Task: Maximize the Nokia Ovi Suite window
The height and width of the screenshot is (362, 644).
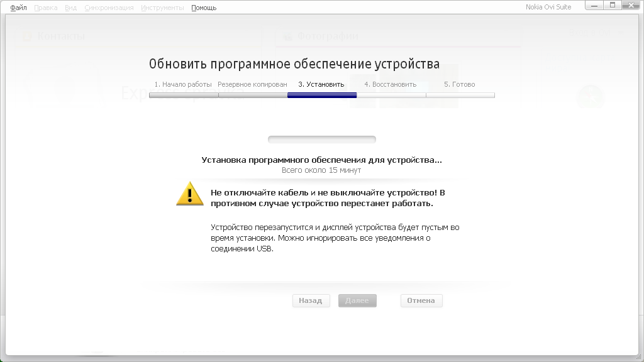Action: [611, 6]
